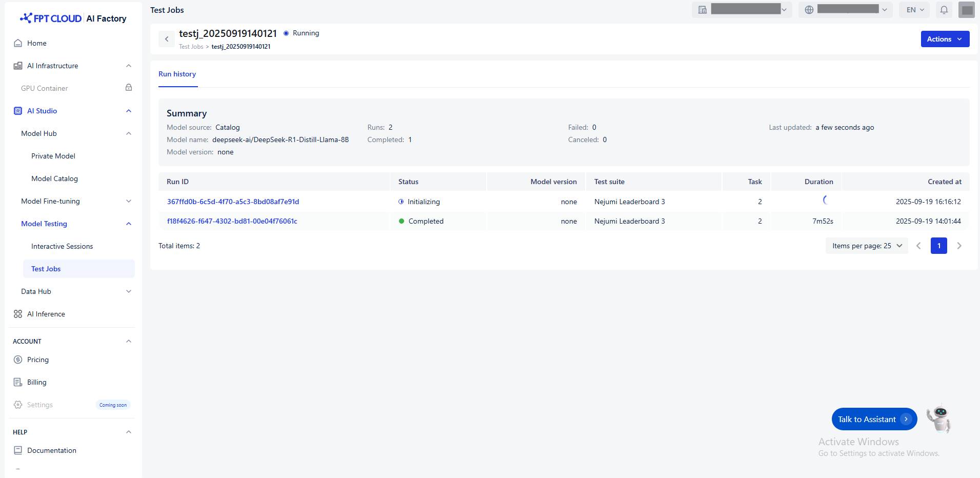980x478 pixels.
Task: Click the Billing icon in the sidebar
Action: click(18, 382)
